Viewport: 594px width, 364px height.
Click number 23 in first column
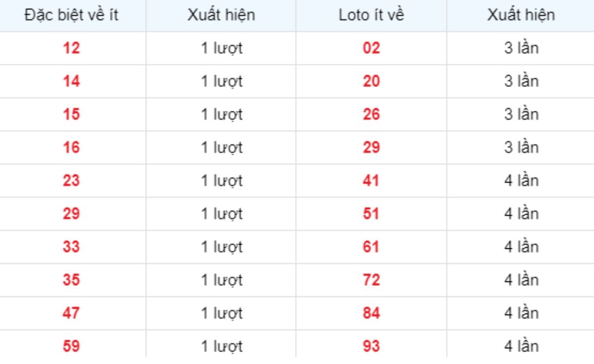click(x=71, y=181)
